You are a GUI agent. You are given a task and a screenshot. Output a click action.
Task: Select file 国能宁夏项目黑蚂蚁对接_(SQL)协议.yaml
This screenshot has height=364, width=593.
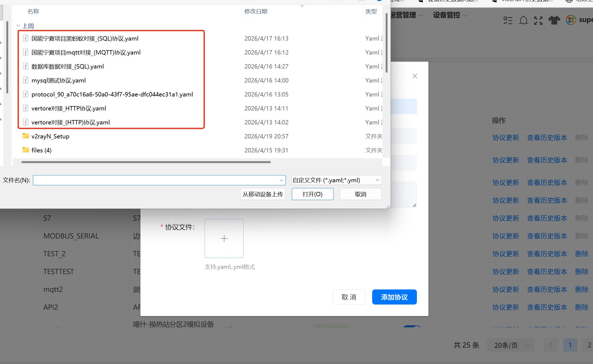(x=85, y=38)
